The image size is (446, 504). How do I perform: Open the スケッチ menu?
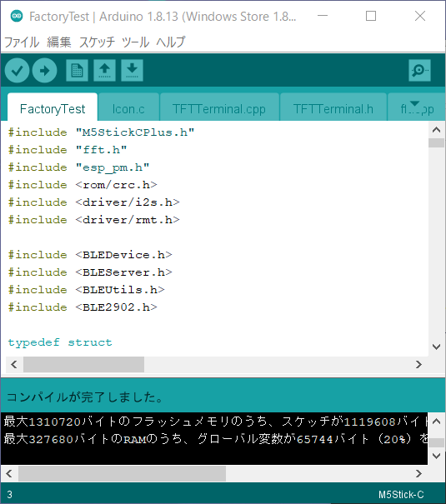pos(97,42)
